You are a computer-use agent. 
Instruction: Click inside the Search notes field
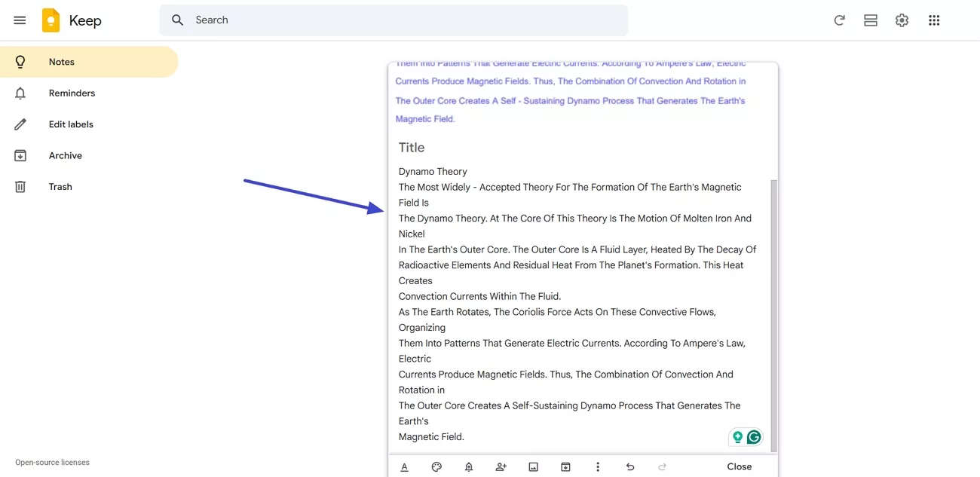pyautogui.click(x=392, y=20)
